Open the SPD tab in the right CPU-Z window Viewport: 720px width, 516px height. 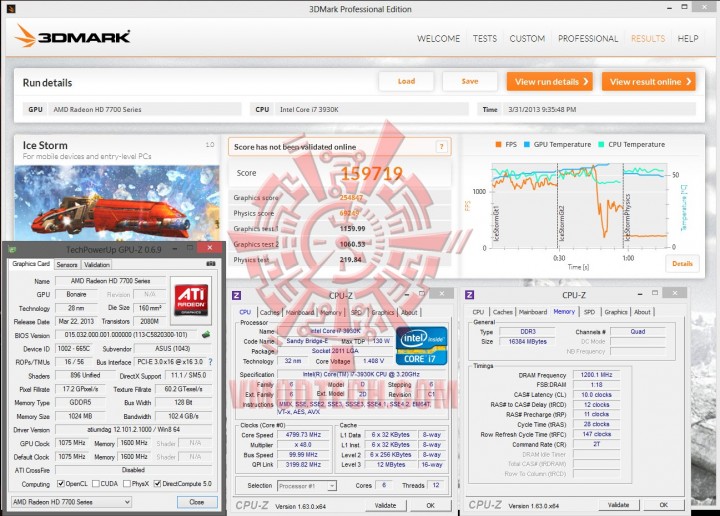pyautogui.click(x=590, y=312)
